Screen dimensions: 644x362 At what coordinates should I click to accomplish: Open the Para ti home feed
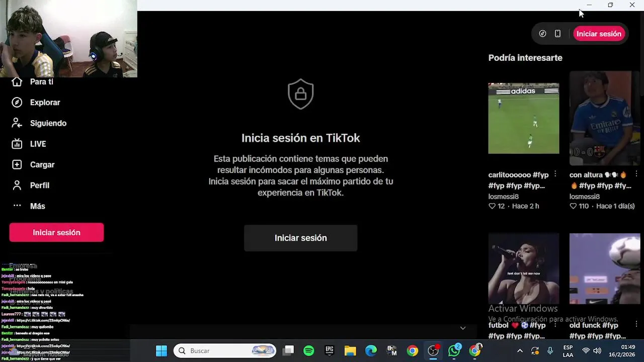32,81
